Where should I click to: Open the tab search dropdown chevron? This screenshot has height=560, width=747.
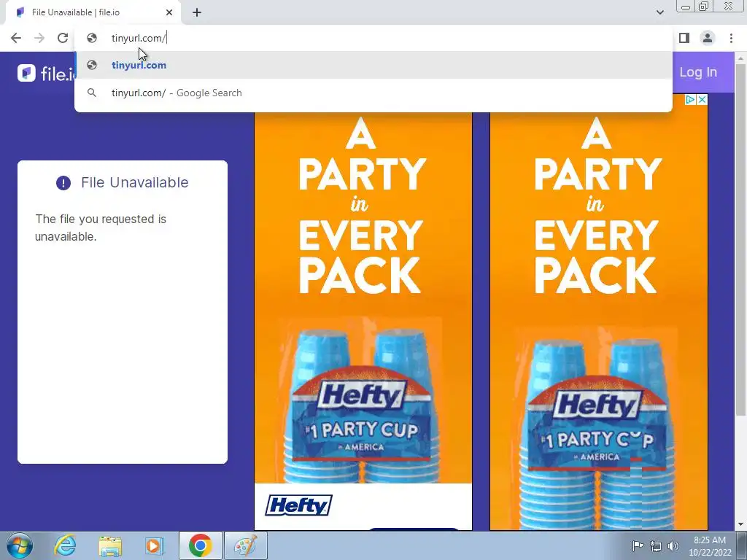coord(659,12)
